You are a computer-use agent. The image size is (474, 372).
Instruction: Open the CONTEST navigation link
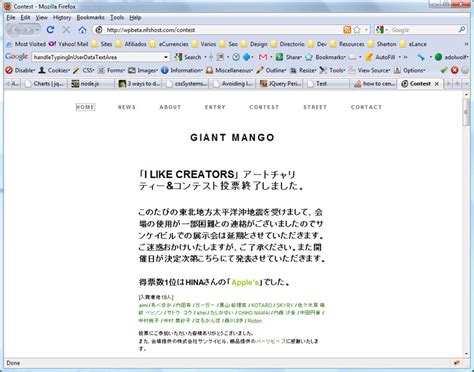point(264,107)
